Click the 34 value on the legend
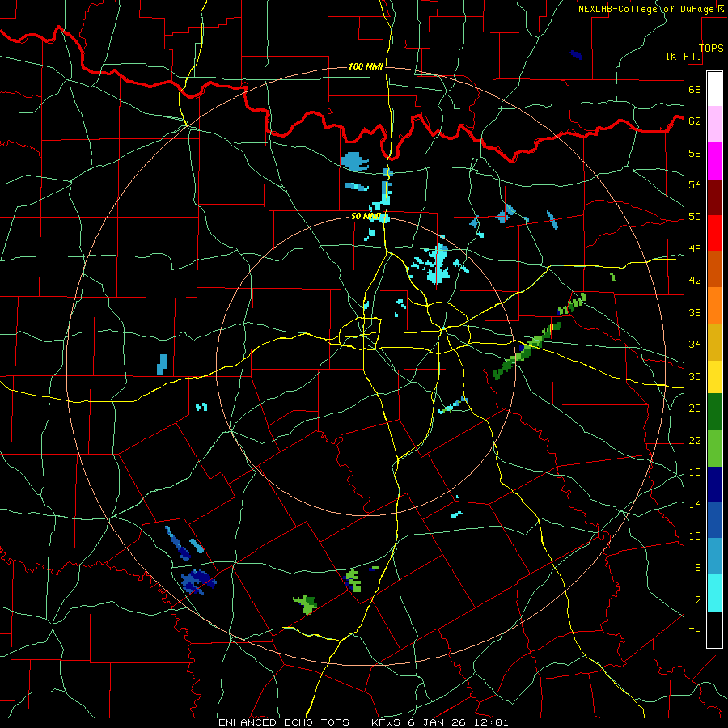This screenshot has height=728, width=728. (x=695, y=345)
